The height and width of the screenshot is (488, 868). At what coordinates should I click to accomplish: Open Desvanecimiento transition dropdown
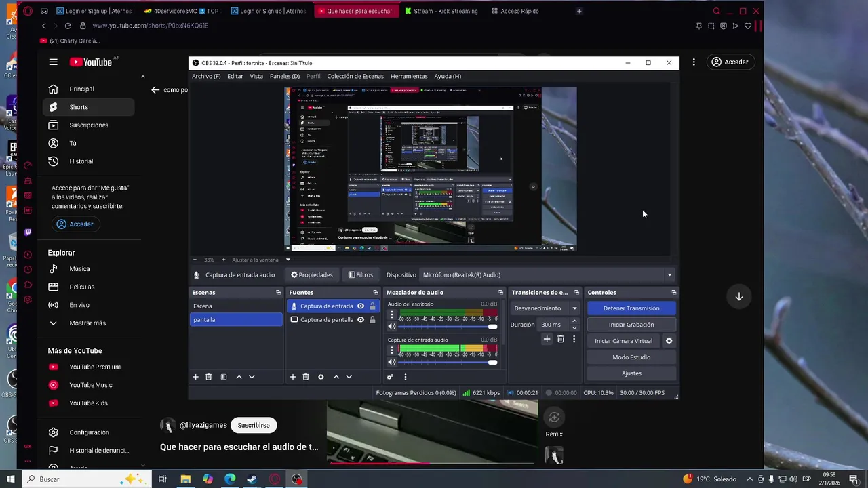pos(545,308)
